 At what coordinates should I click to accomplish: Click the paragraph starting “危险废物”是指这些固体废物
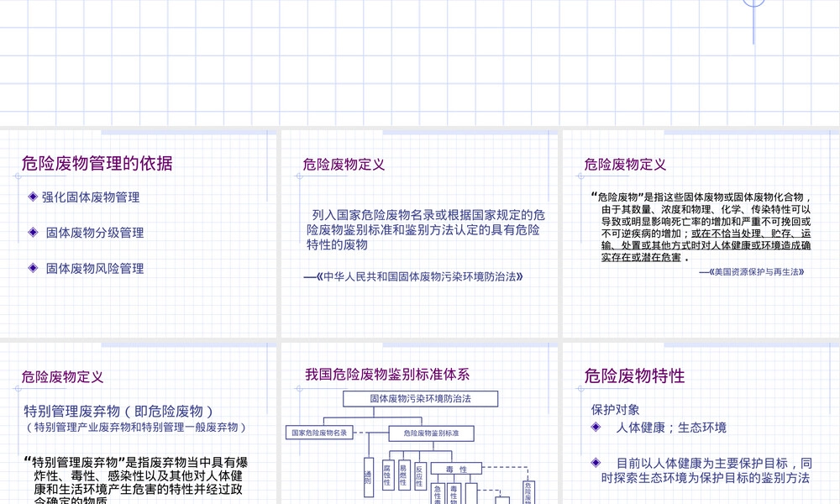tap(701, 227)
